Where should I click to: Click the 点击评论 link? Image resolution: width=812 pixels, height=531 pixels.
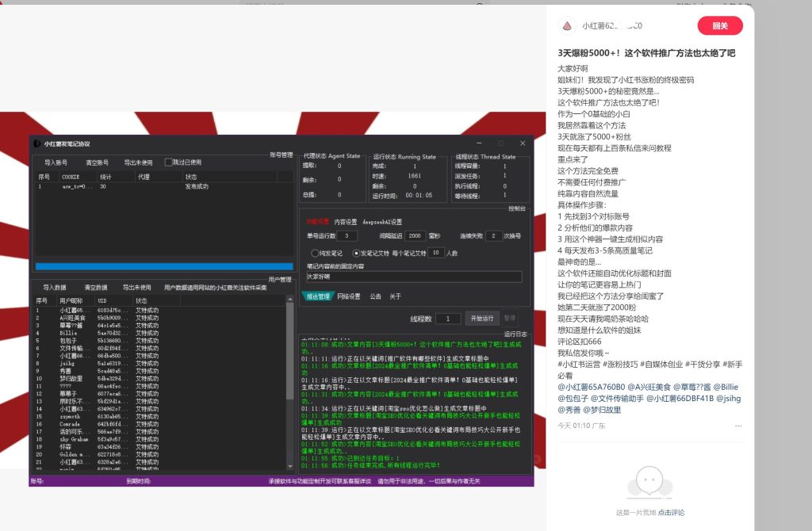click(x=671, y=513)
